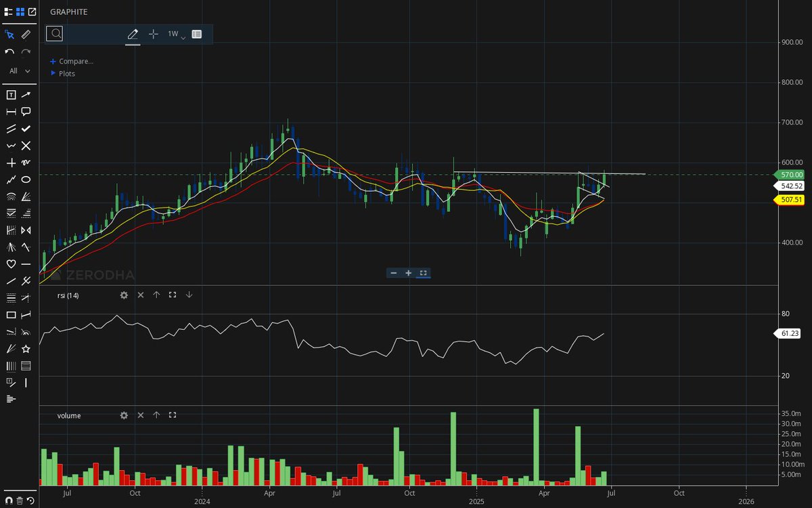This screenshot has height=508, width=812.
Task: Select the star shape tool
Action: 26,349
